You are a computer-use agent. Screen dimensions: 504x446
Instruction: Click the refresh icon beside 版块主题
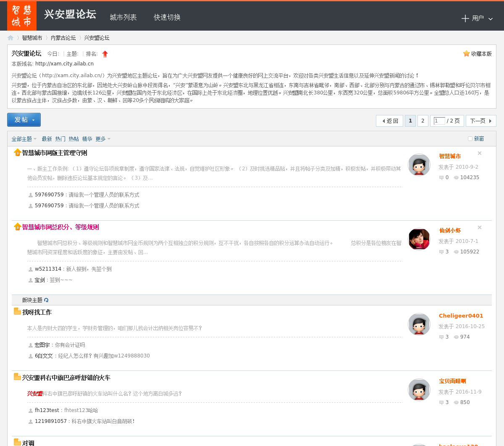tap(46, 300)
